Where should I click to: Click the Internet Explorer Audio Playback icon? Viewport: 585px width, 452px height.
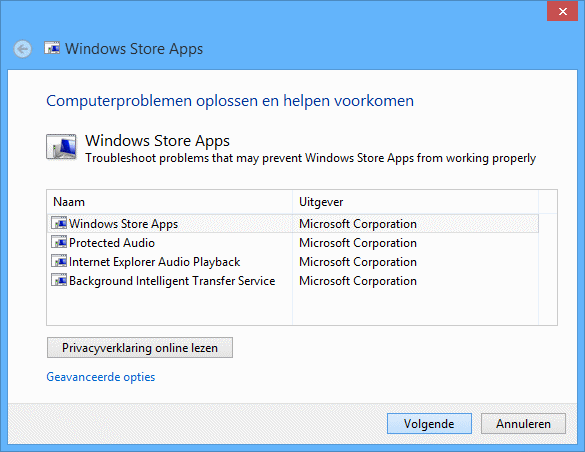(59, 261)
